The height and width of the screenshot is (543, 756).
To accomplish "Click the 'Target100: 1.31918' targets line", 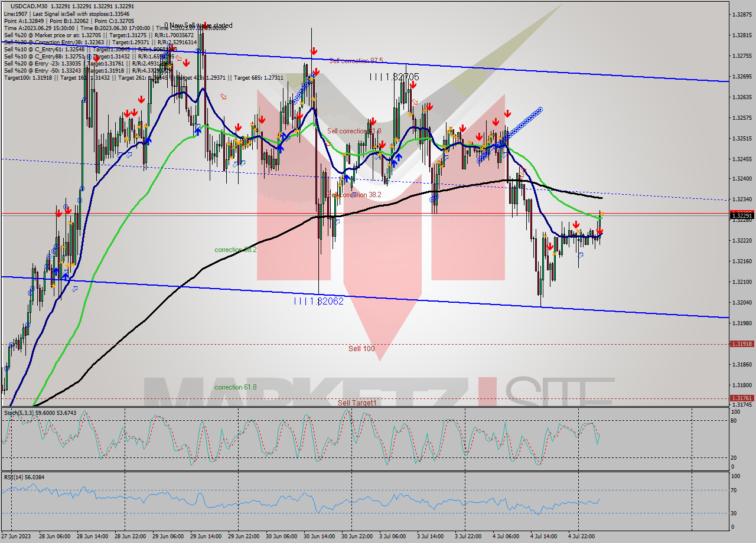I will tap(144, 77).
